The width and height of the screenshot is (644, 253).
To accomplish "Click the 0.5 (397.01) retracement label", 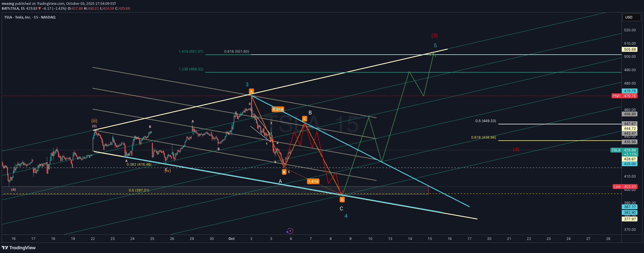I will coord(139,190).
